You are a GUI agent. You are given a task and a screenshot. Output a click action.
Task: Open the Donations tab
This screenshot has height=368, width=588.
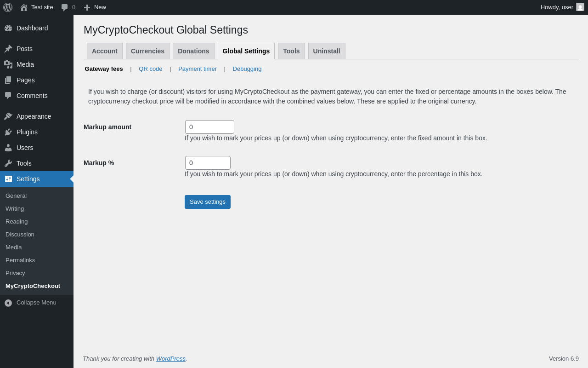[193, 51]
